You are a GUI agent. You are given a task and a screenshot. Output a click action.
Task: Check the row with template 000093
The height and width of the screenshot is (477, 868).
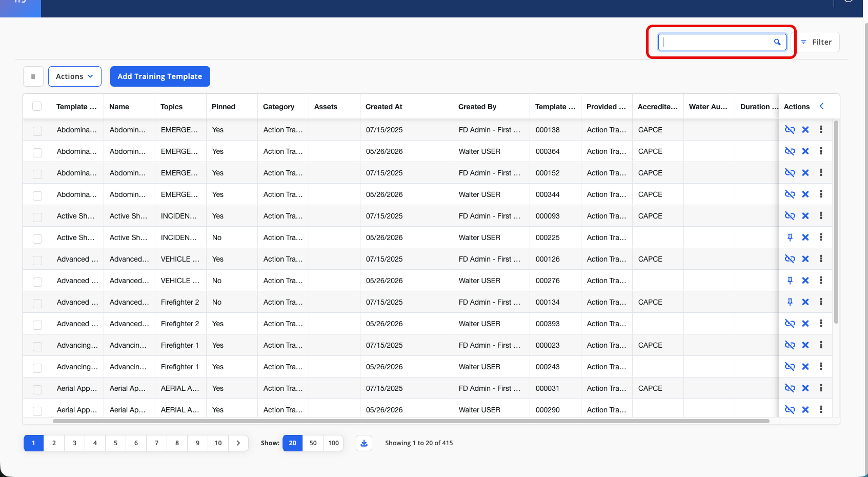coord(37,217)
